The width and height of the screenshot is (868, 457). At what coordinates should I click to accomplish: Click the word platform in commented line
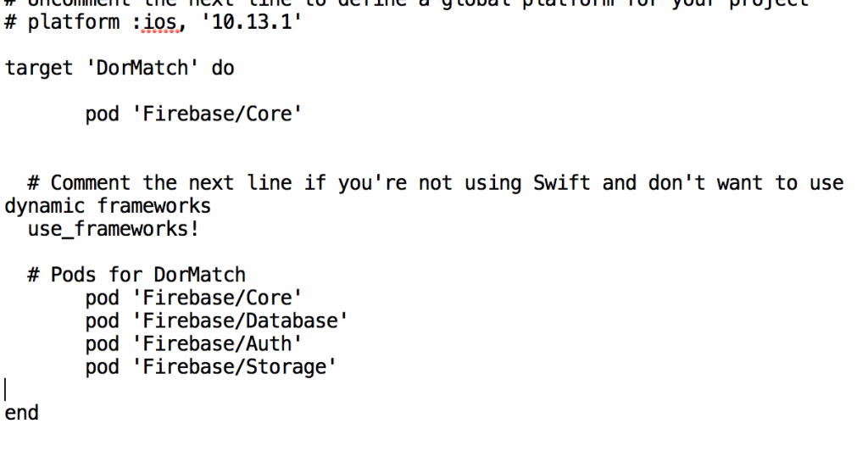[73, 22]
